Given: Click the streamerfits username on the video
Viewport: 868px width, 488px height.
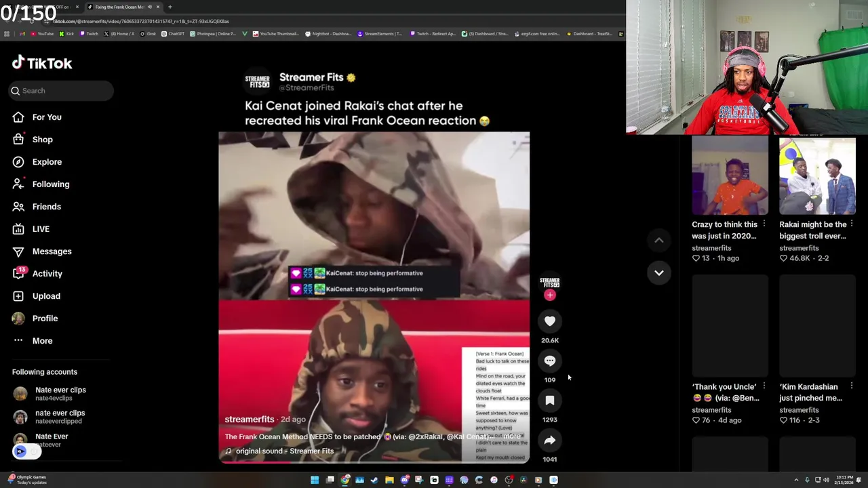Looking at the screenshot, I should pos(249,420).
